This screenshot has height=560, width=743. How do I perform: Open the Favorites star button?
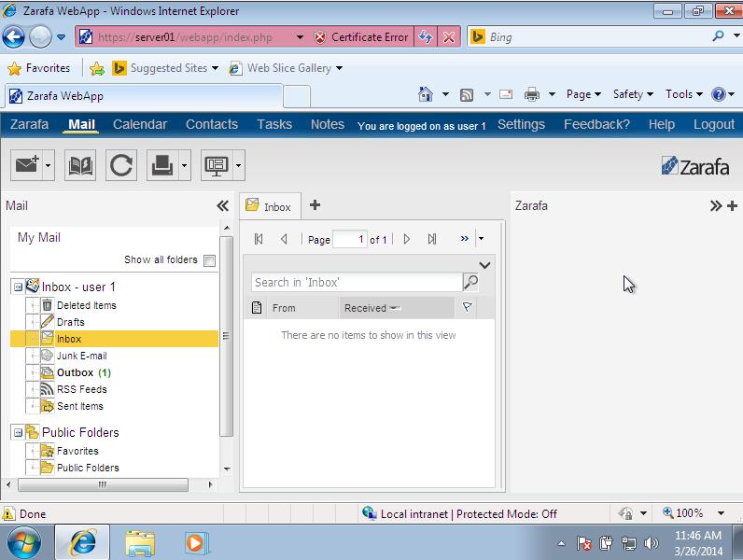[x=39, y=68]
